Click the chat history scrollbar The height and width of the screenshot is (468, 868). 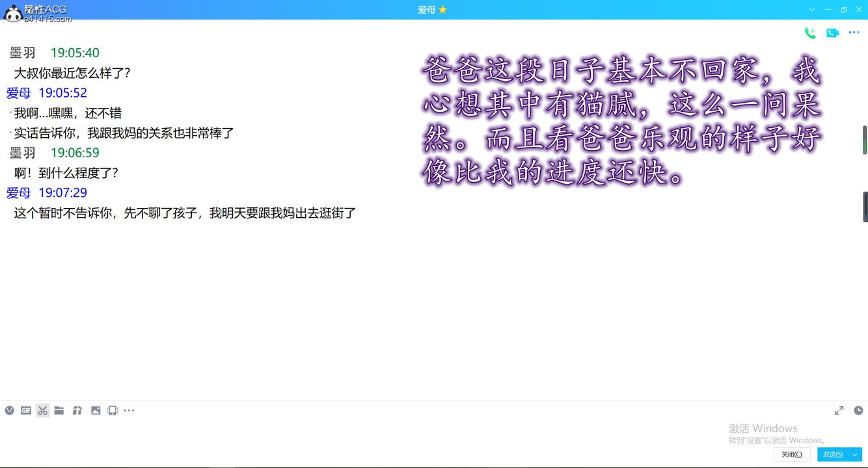pyautogui.click(x=865, y=140)
